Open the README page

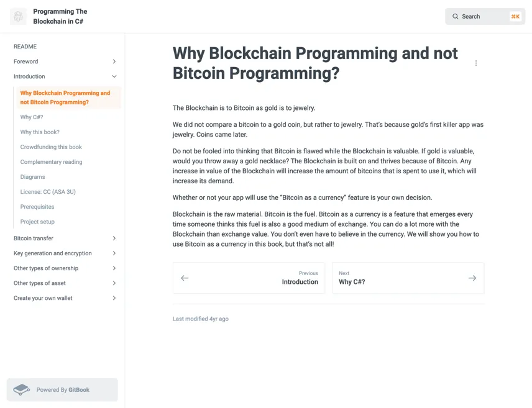pyautogui.click(x=25, y=47)
